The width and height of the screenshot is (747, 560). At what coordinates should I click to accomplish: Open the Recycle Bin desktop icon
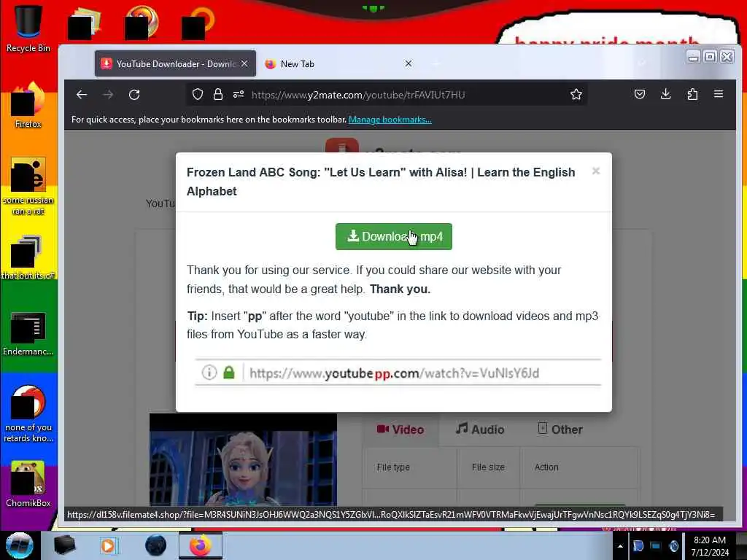[x=28, y=28]
